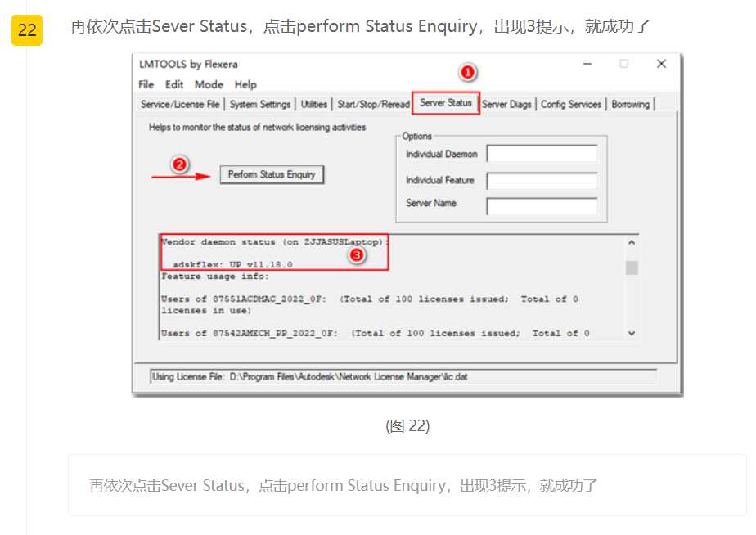
Task: Click the yellow step 22 badge
Action: click(x=27, y=30)
